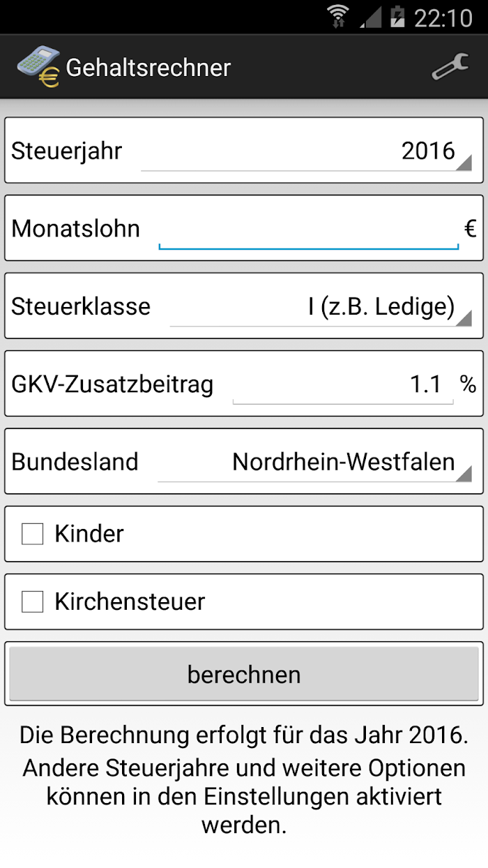Enable the Kirchensteuer checkbox

click(x=33, y=601)
